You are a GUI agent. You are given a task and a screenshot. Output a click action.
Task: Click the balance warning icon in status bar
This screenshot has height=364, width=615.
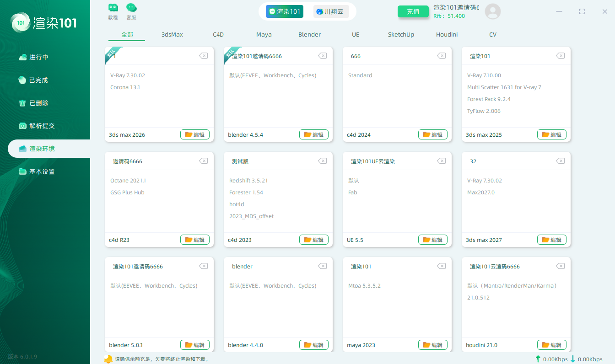[x=108, y=359]
